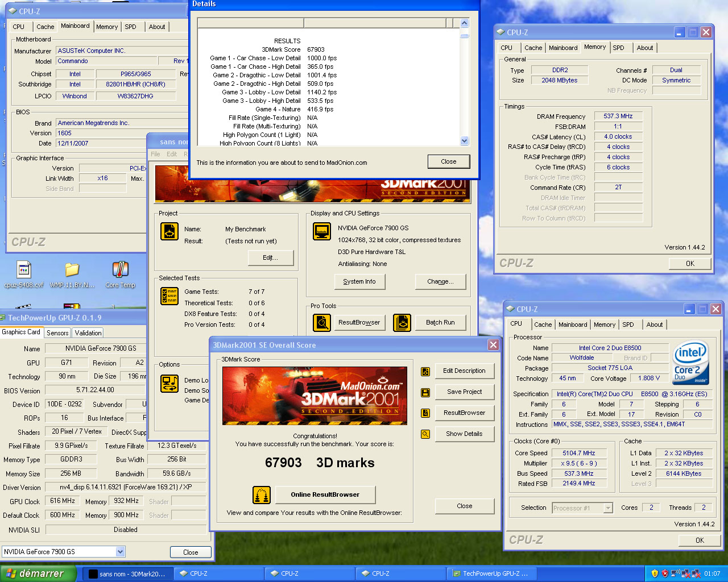The height and width of the screenshot is (582, 728).
Task: Open About tab in top-left CPU-Z window
Action: coord(157,27)
